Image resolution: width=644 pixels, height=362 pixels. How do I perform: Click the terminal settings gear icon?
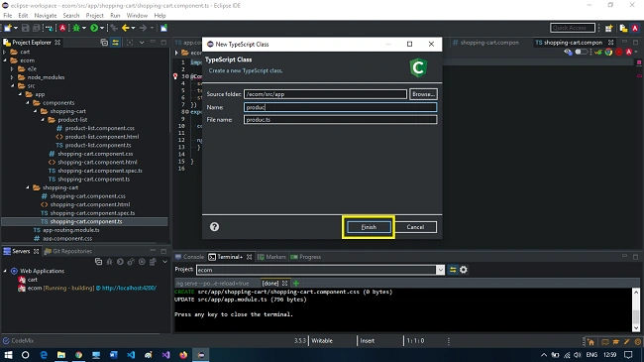(x=464, y=270)
